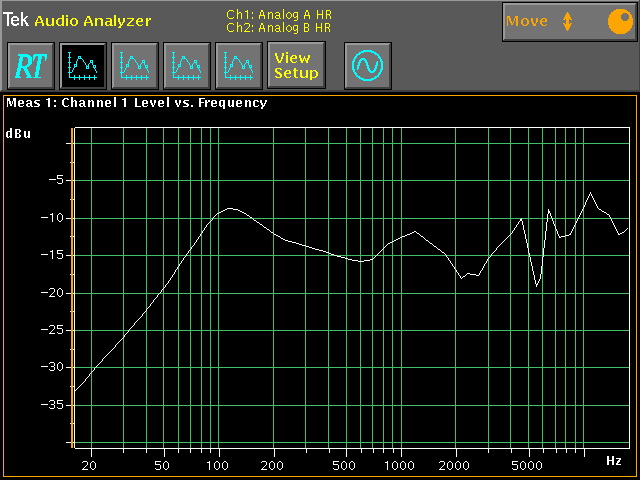Click the Tek Audio Analyzer title

point(78,20)
